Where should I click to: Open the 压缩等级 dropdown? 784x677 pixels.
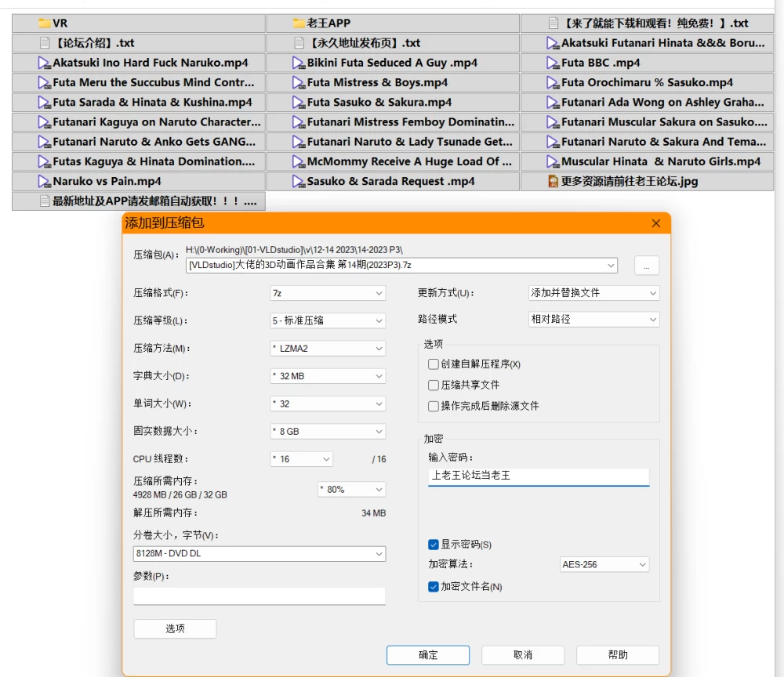(328, 320)
